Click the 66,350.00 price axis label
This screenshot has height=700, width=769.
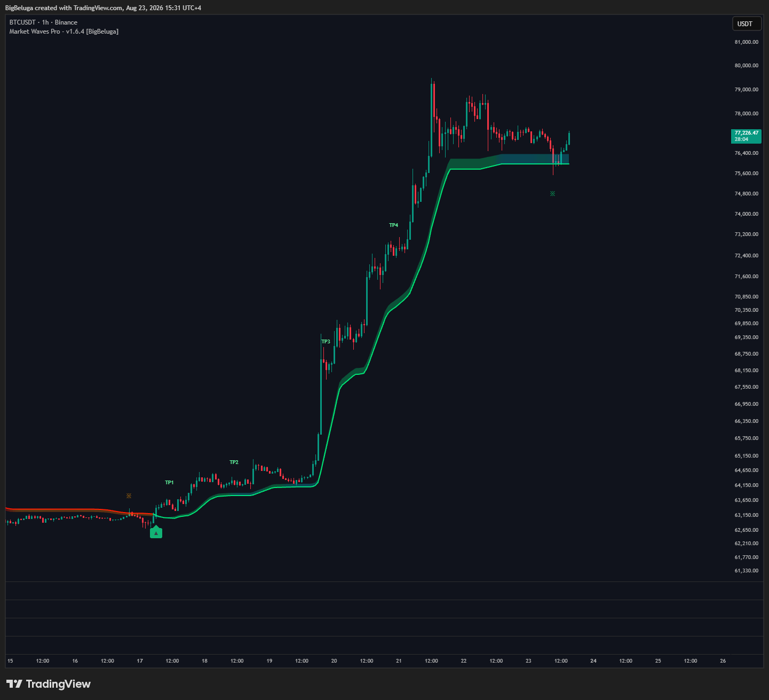[747, 421]
